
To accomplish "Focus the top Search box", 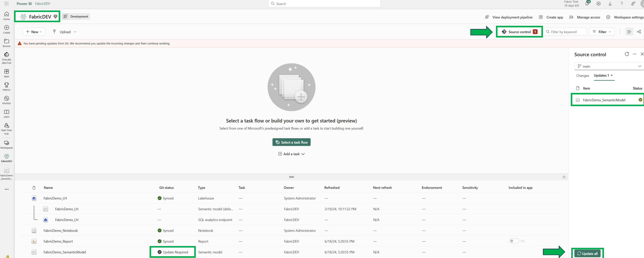I will (324, 4).
